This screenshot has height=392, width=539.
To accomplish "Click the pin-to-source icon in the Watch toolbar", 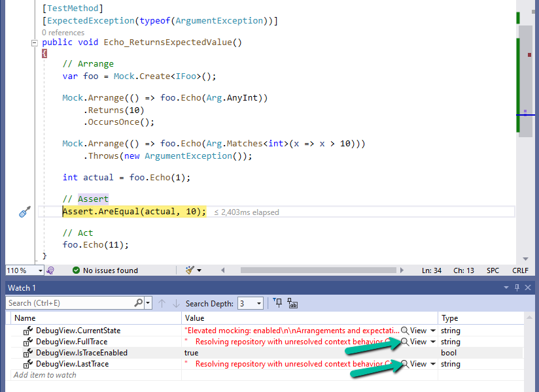I will click(278, 302).
